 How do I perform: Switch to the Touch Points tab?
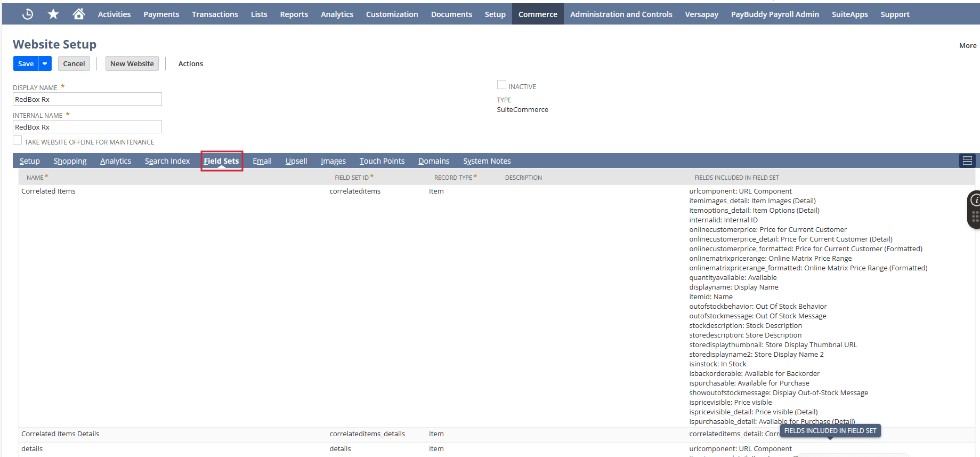(382, 161)
